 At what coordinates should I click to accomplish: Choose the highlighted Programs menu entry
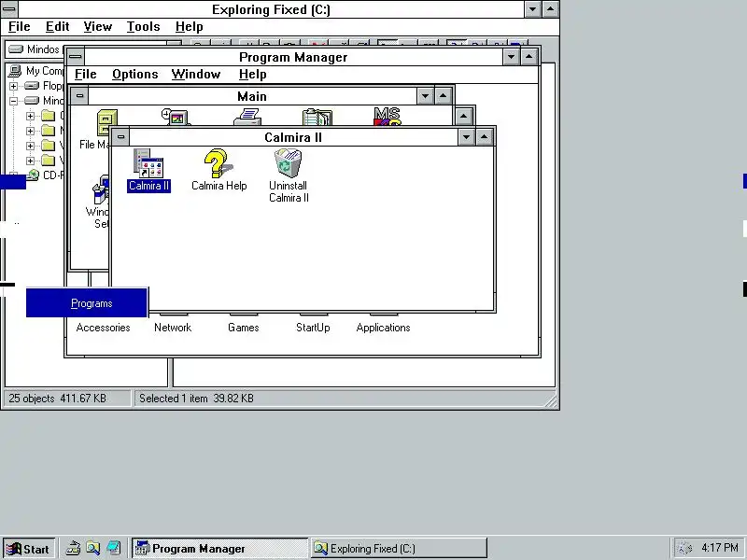click(87, 302)
